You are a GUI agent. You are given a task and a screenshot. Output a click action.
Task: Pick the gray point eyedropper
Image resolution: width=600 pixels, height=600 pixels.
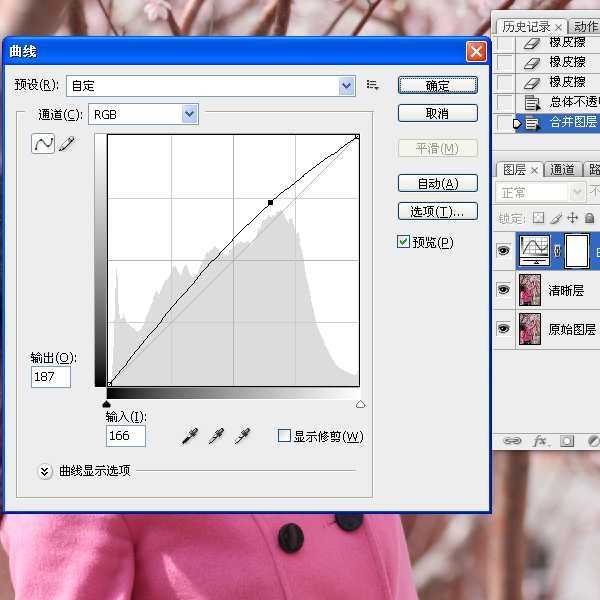(216, 436)
